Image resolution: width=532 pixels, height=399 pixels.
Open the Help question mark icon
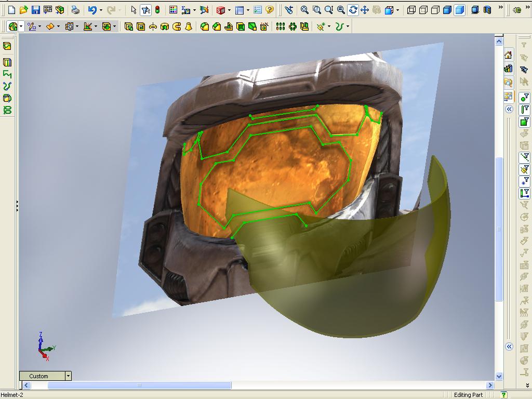tap(270, 10)
